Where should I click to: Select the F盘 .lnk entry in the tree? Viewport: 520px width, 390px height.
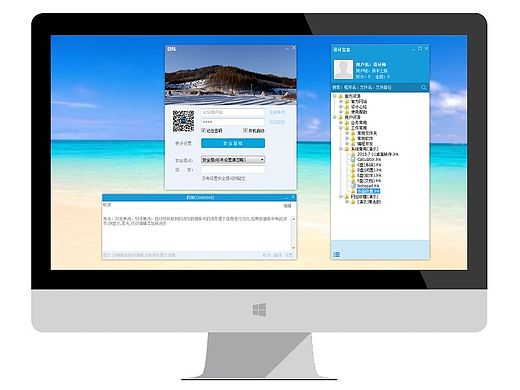point(369,181)
